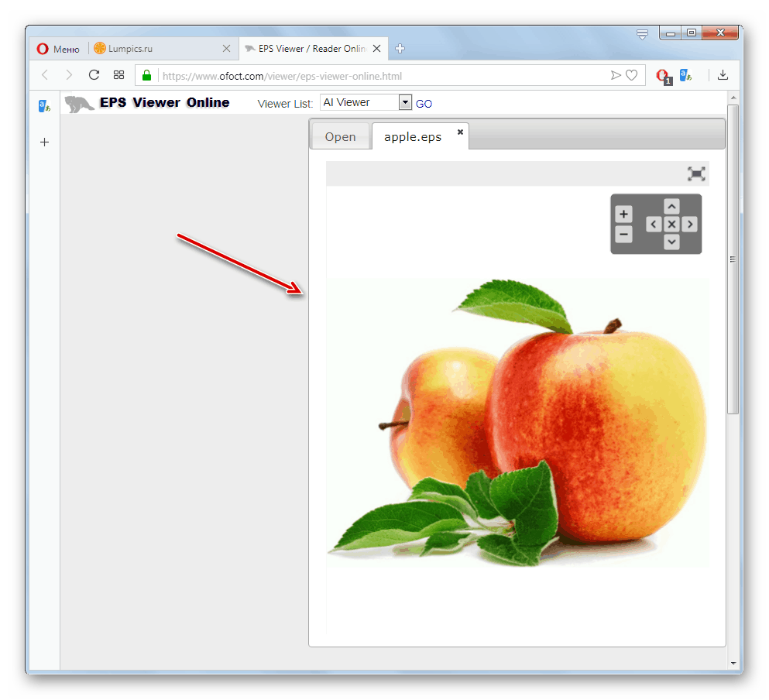Open the translator extension in toolbar
Image resolution: width=769 pixels, height=700 pixels.
point(685,75)
